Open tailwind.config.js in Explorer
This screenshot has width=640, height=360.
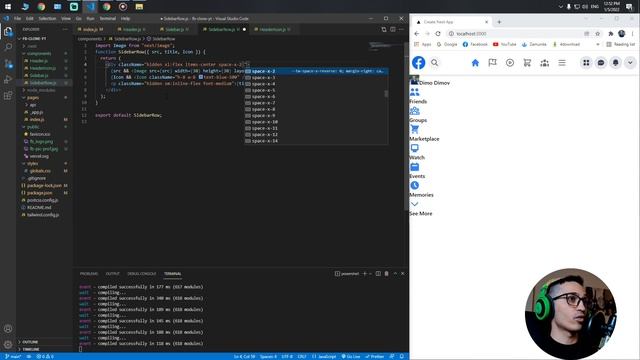[43, 215]
